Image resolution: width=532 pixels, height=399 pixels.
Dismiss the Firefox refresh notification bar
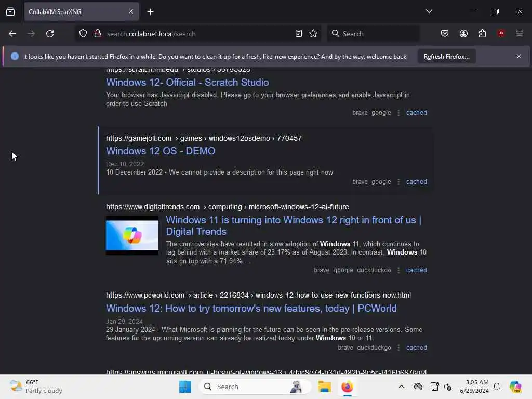point(519,56)
